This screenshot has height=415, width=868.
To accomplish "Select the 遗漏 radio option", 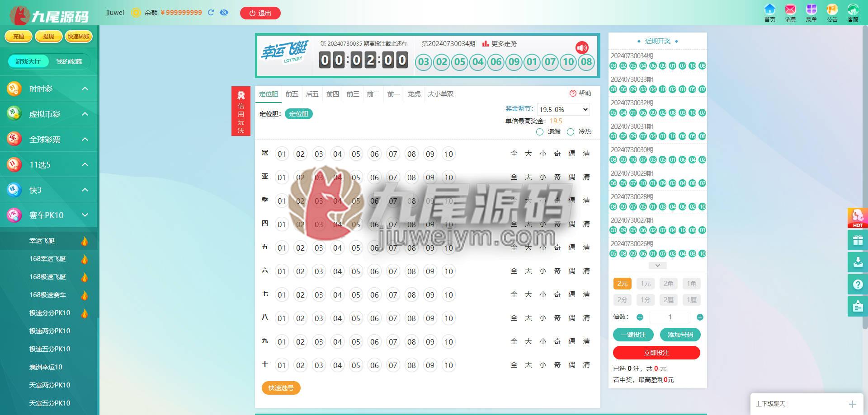I will tap(539, 132).
